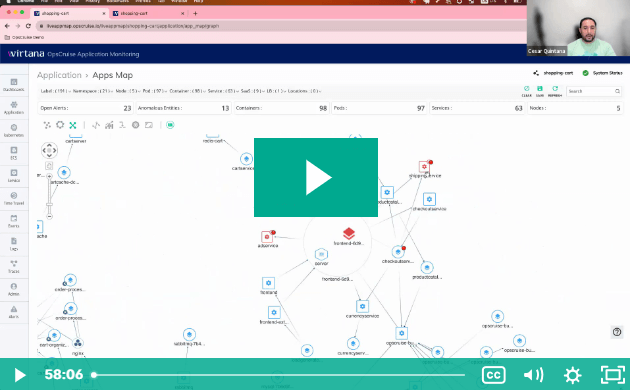Open Time Travel in the sidebar

14,198
